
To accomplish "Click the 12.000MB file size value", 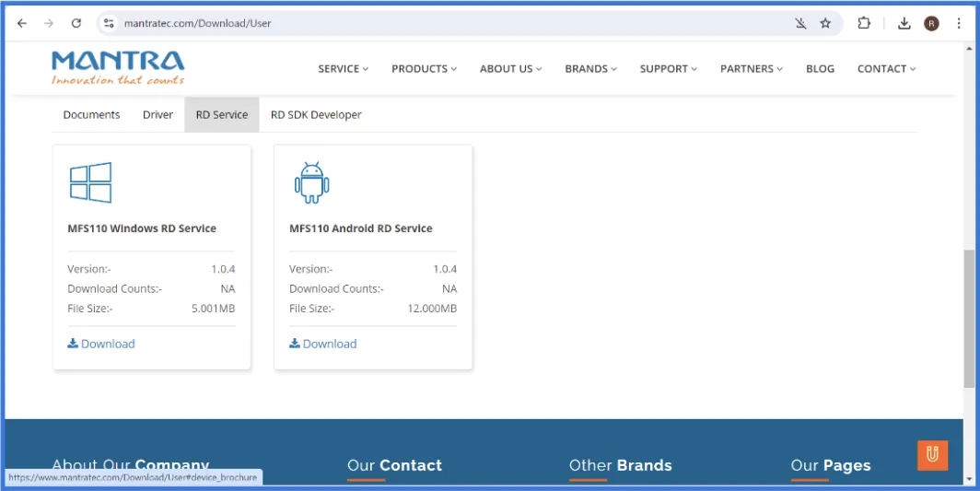I will click(432, 309).
